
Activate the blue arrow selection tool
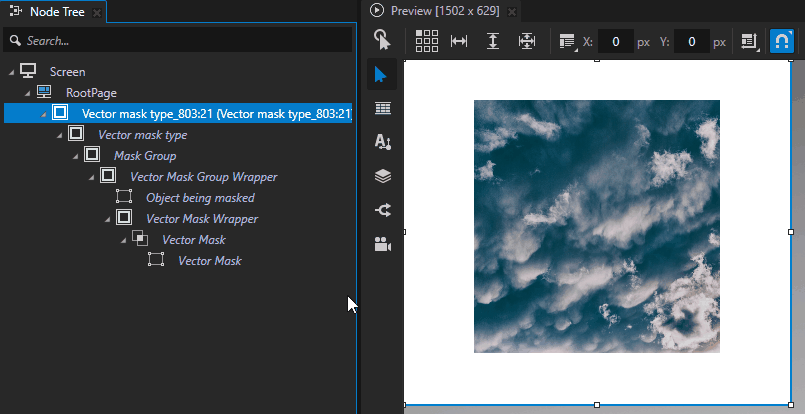pos(382,75)
